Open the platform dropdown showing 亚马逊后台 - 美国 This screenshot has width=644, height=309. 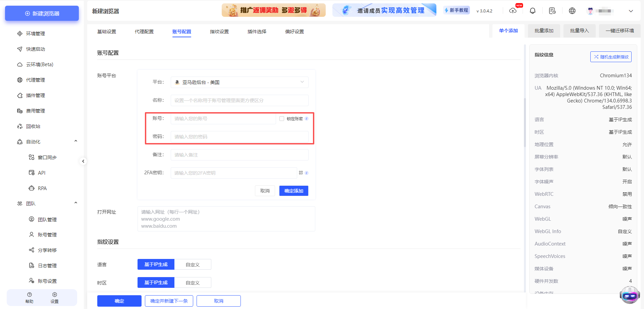point(239,82)
